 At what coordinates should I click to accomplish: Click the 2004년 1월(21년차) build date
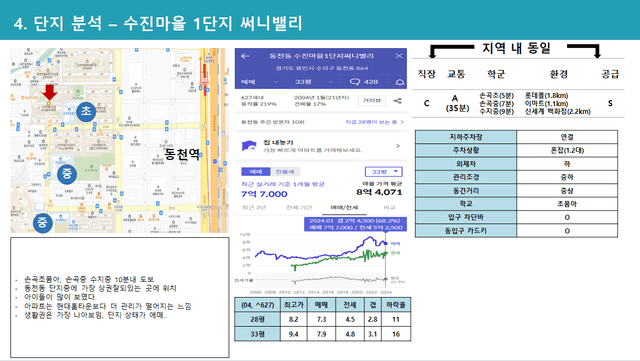tap(321, 98)
